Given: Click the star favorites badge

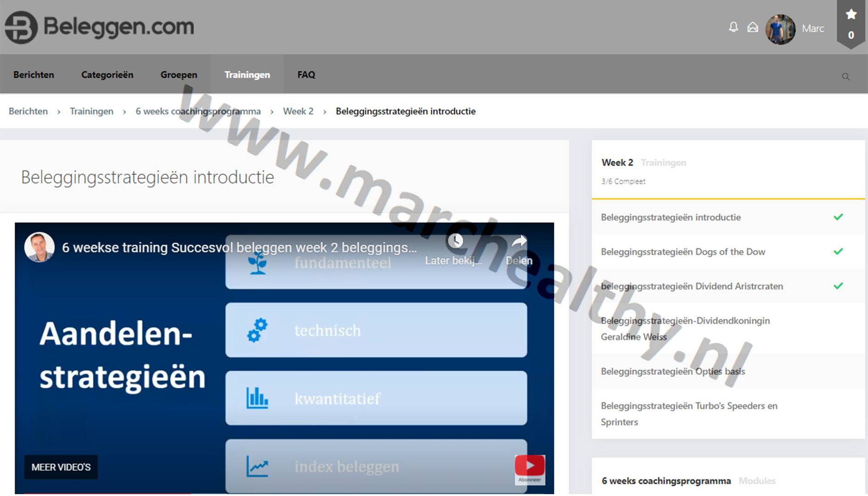Looking at the screenshot, I should [x=851, y=23].
